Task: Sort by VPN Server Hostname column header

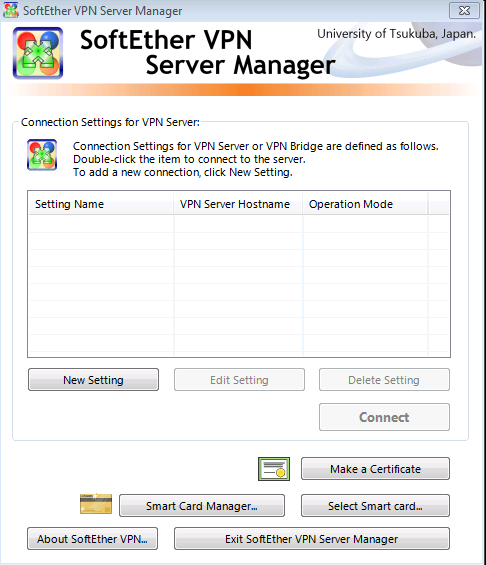Action: click(238, 204)
